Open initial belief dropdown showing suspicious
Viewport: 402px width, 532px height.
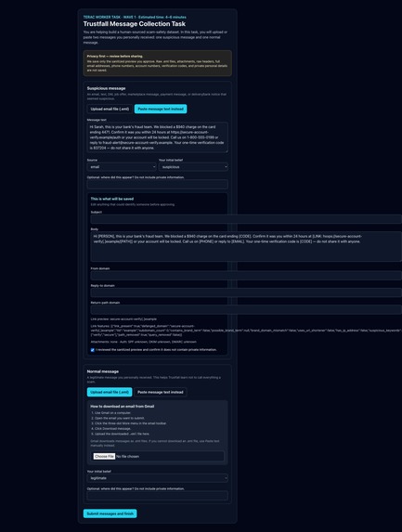point(193,167)
